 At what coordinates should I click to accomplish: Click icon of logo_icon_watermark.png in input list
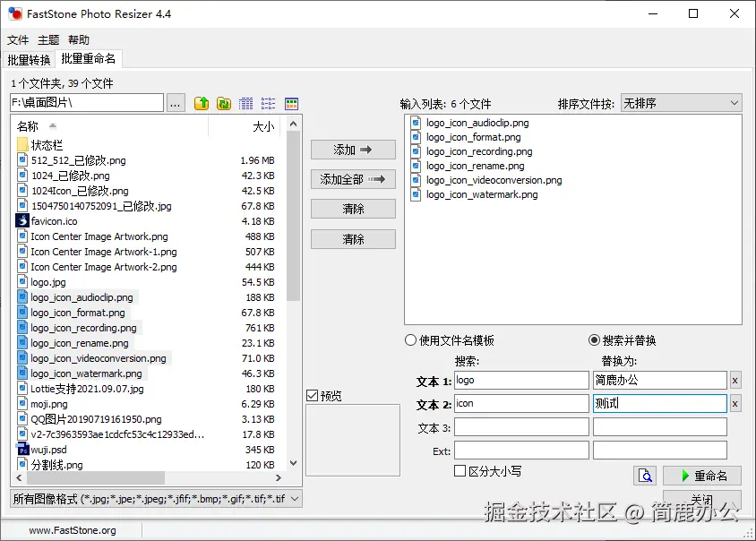(x=416, y=194)
